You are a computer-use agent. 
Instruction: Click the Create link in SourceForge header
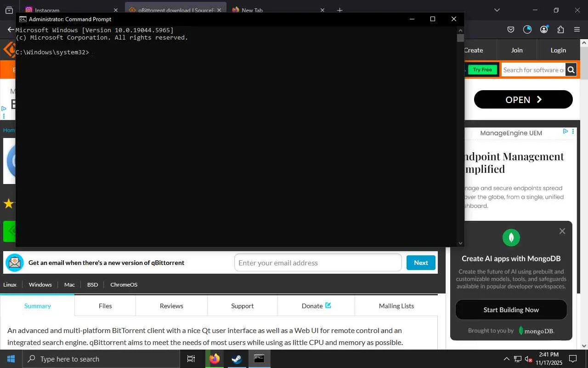point(473,50)
